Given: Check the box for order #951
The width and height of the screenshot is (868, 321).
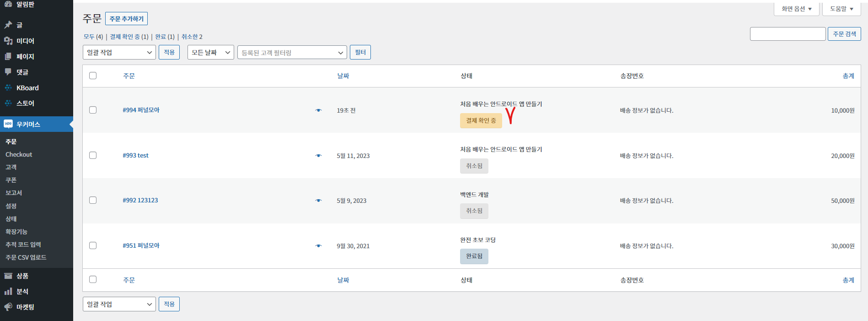Looking at the screenshot, I should (93, 245).
